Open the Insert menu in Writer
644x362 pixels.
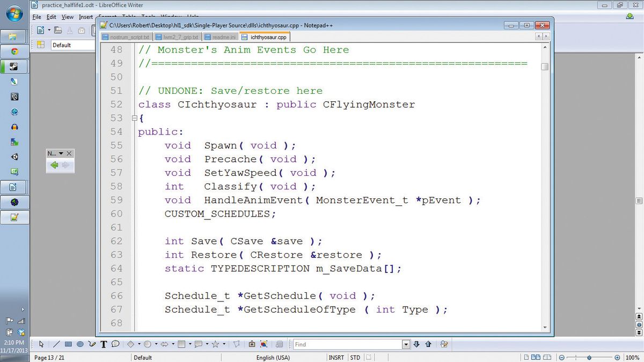[86, 17]
